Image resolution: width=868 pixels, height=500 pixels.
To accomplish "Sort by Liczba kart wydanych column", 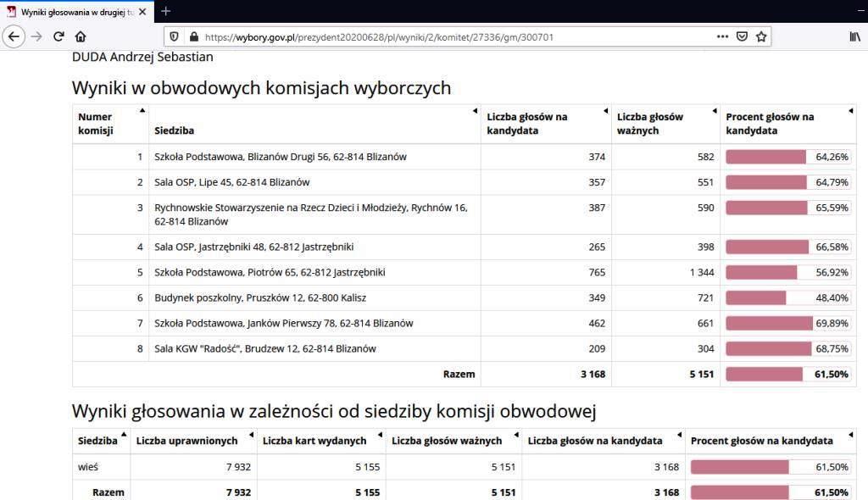I will (x=381, y=435).
